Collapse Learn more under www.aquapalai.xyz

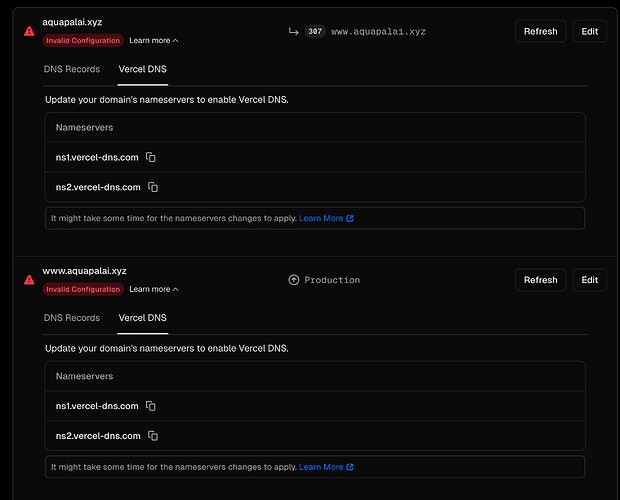(154, 289)
